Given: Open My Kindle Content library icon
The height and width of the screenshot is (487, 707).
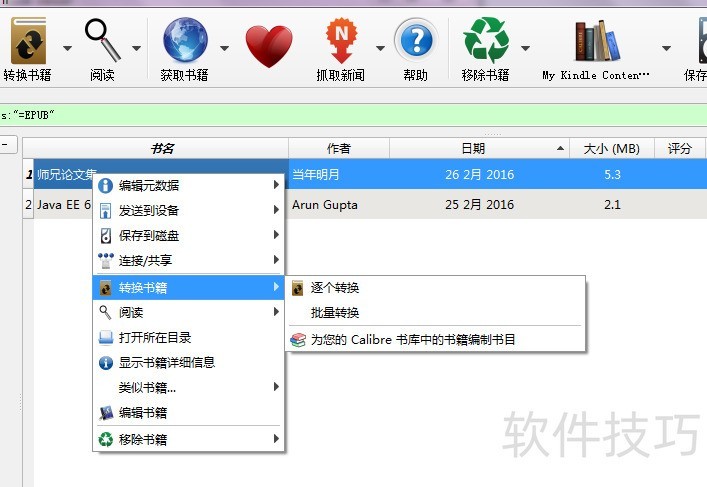Looking at the screenshot, I should pos(596,43).
